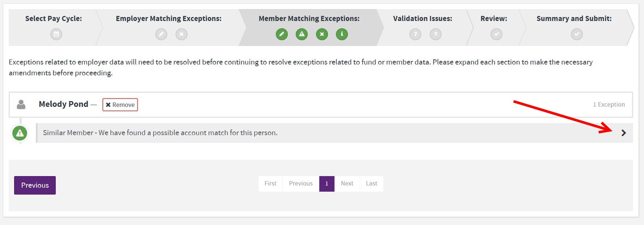Click the green X circle step icon
This screenshot has width=644, height=225.
tap(322, 34)
